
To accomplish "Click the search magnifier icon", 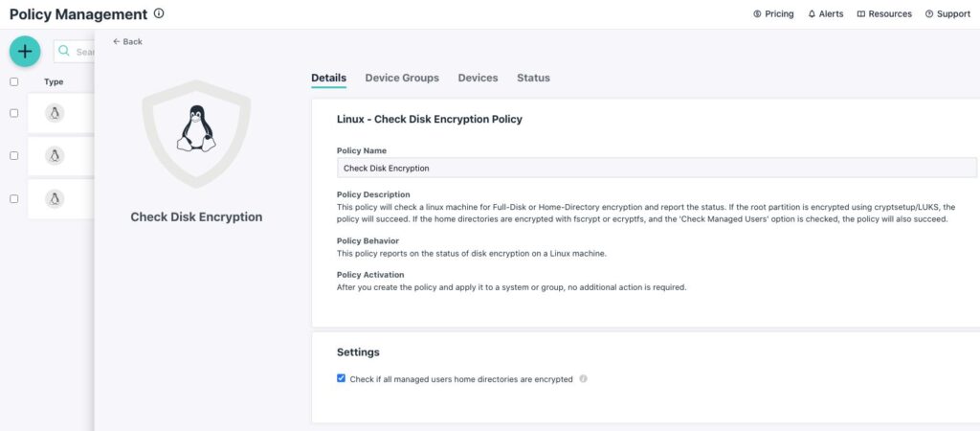I will point(65,52).
